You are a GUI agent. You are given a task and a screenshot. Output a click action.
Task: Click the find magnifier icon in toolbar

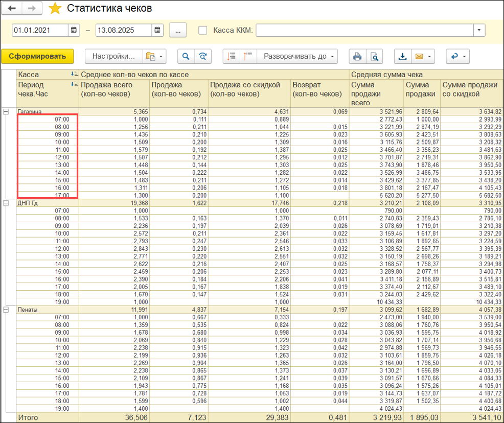pyautogui.click(x=186, y=56)
